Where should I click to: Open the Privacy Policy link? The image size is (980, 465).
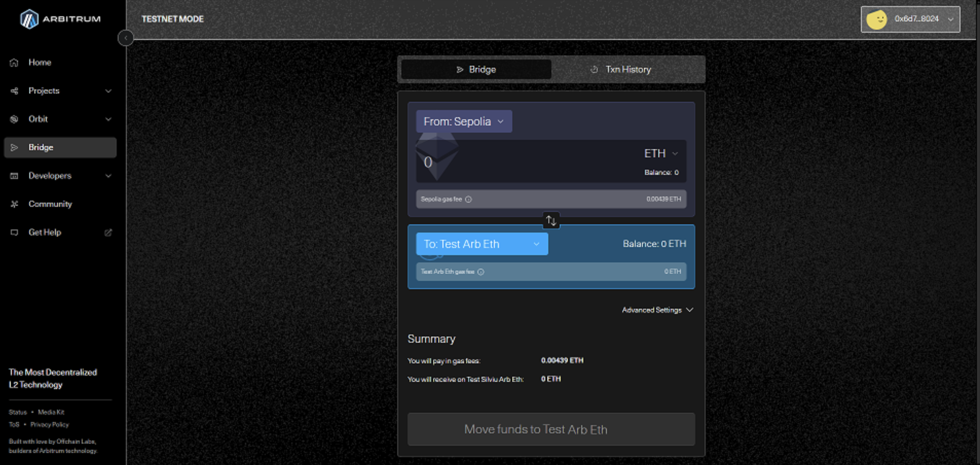[50, 425]
